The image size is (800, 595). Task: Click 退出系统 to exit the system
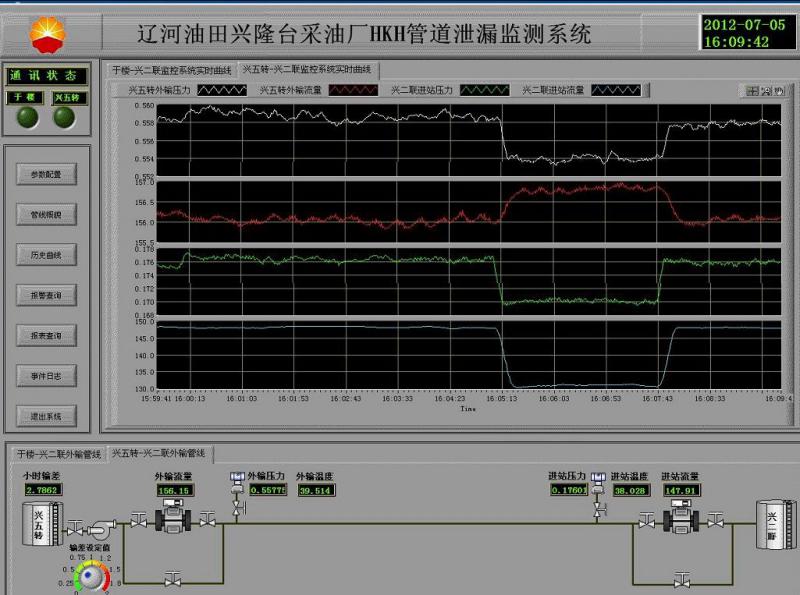point(46,416)
